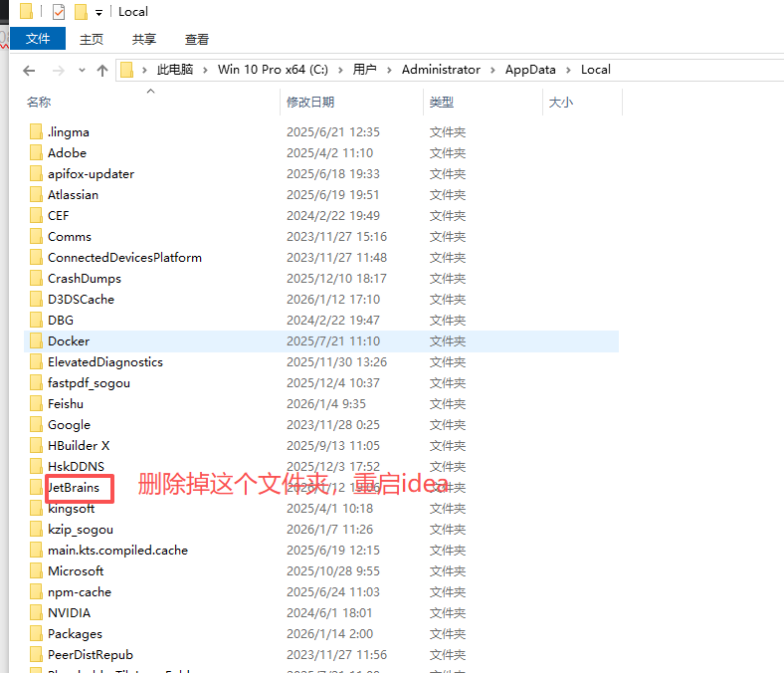Sort by 修改日期 column header
The width and height of the screenshot is (784, 673).
(310, 103)
